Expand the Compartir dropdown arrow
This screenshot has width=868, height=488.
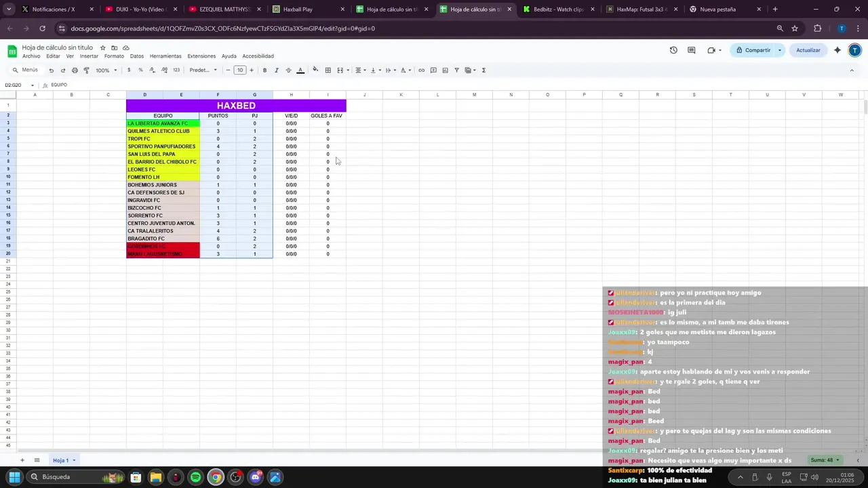tap(780, 50)
